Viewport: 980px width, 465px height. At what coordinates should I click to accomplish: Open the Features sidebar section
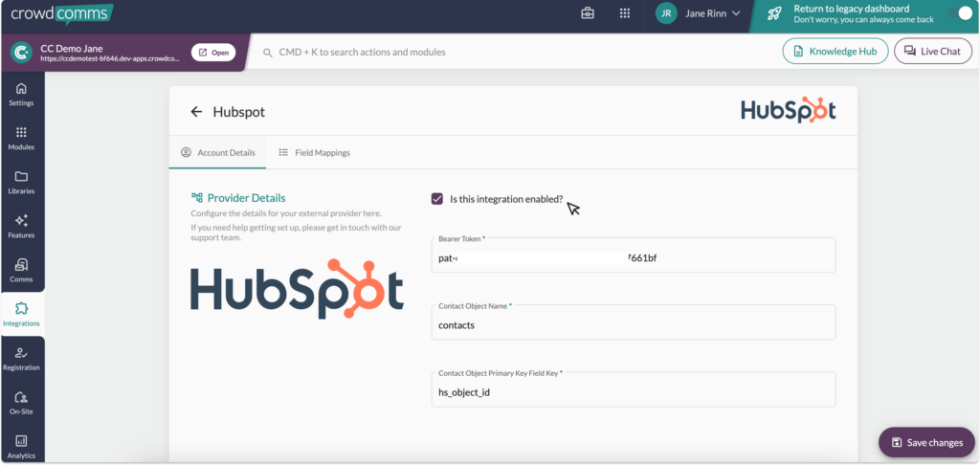point(21,226)
